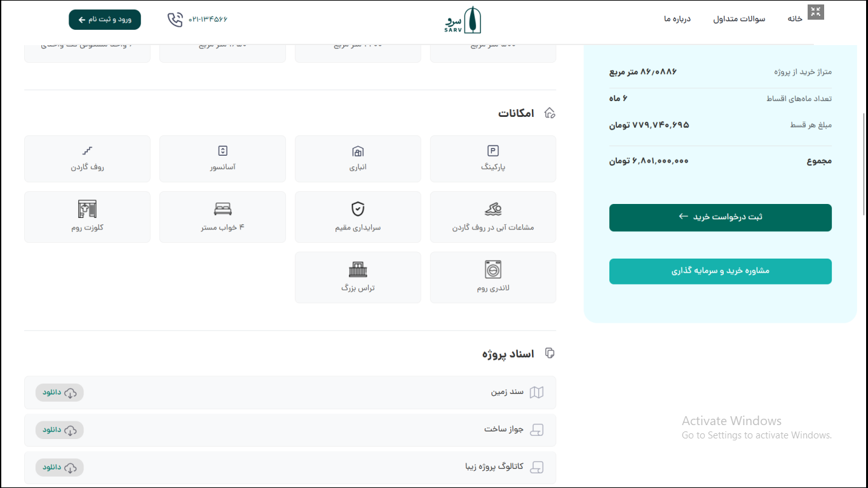Image resolution: width=868 pixels, height=488 pixels.
Task: Exit fullscreen using the collapse icon
Action: [816, 11]
